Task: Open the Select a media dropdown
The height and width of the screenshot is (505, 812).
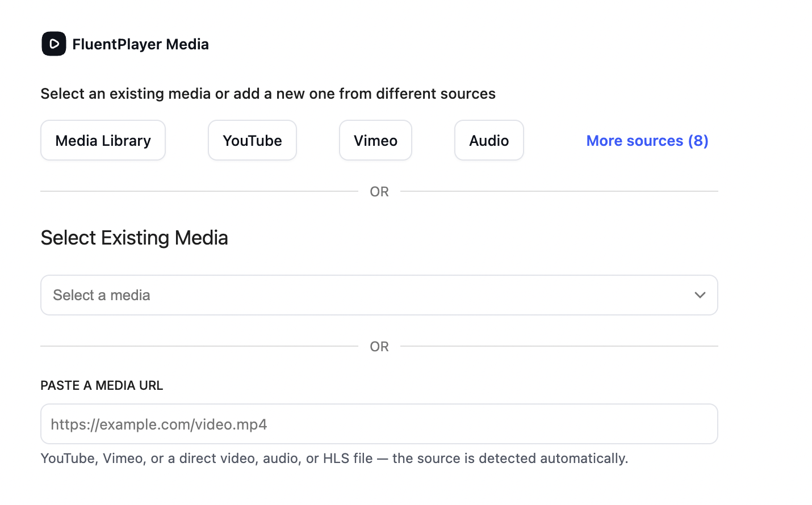Action: pos(379,295)
